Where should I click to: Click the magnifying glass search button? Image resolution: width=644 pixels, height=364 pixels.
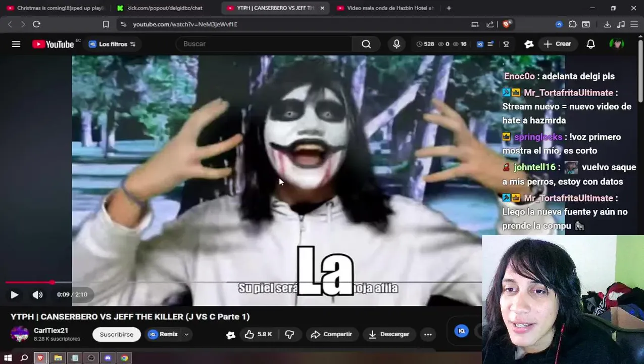(366, 44)
